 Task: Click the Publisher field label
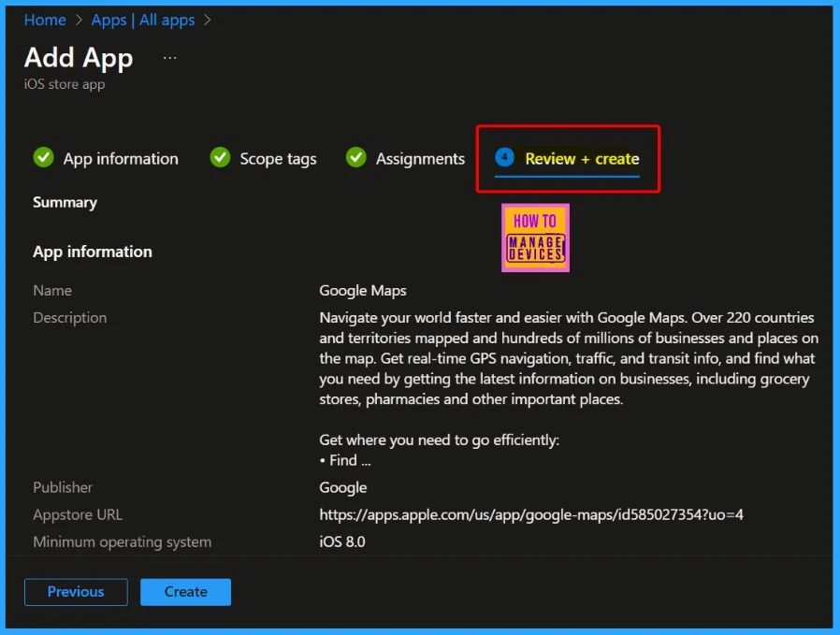pos(63,488)
